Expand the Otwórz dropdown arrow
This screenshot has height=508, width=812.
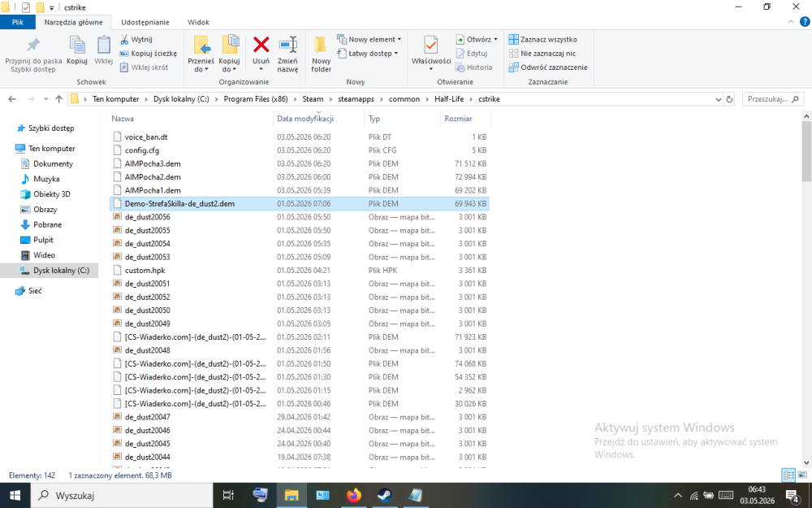tap(495, 39)
